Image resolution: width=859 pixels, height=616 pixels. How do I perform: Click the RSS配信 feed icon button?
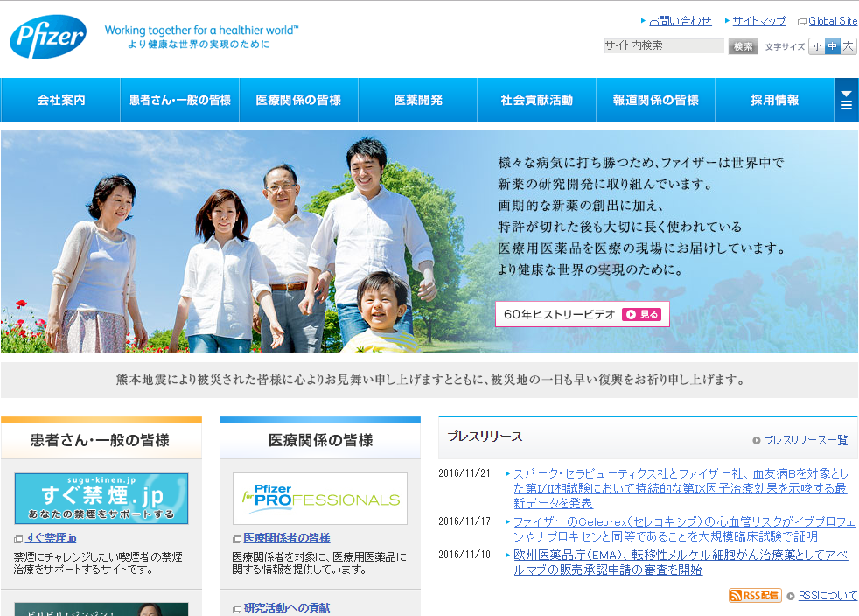755,595
